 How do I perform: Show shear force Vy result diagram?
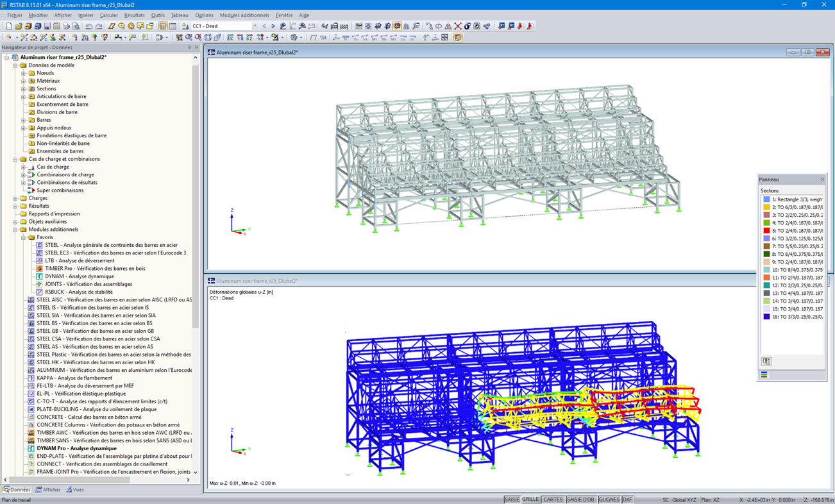pos(355,37)
